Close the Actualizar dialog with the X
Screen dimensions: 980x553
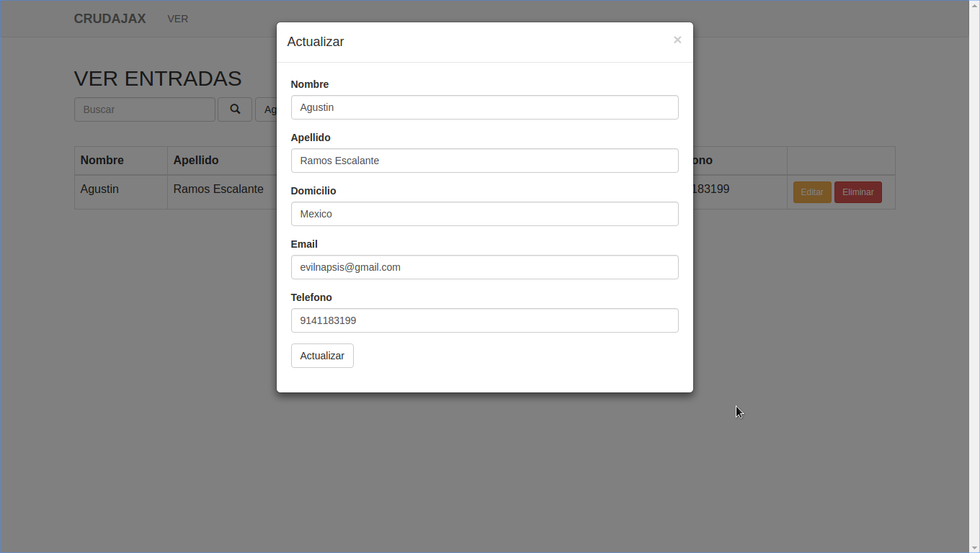677,40
